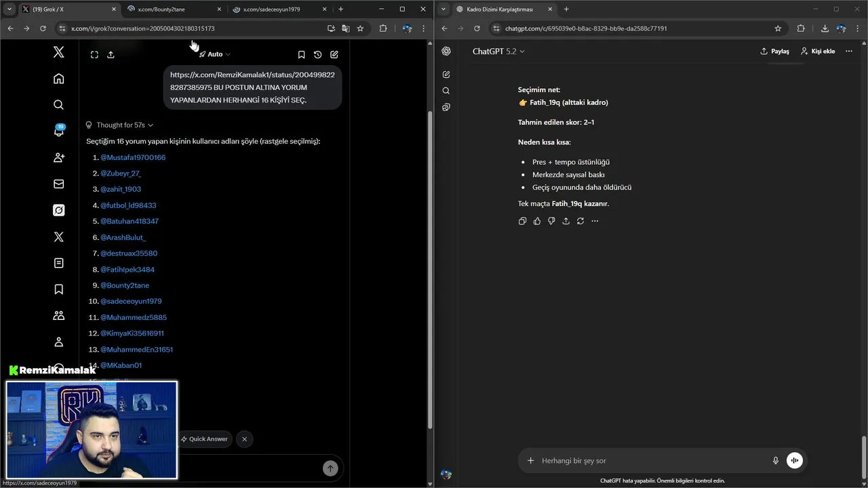Open Notifications bell with 19 badge
Screen dimensions: 868x488
pos(59,131)
